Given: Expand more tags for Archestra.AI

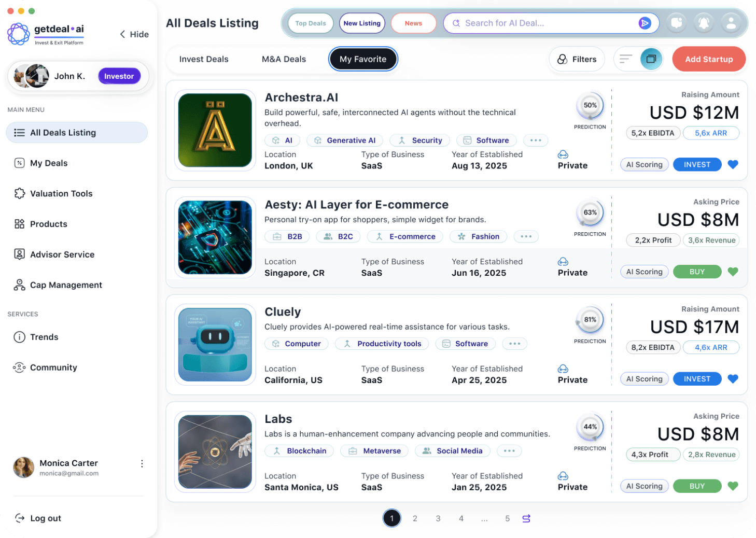Looking at the screenshot, I should tap(536, 140).
